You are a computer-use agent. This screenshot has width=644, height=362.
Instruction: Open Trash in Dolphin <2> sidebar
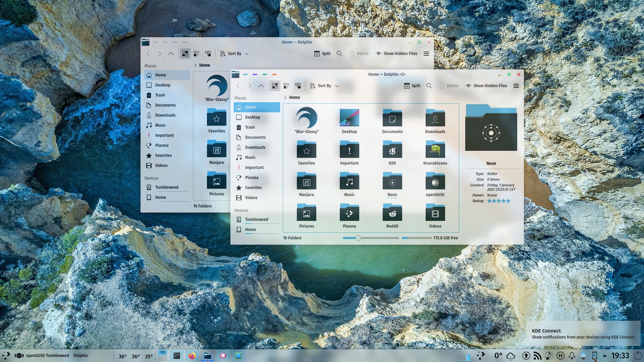coord(257,127)
